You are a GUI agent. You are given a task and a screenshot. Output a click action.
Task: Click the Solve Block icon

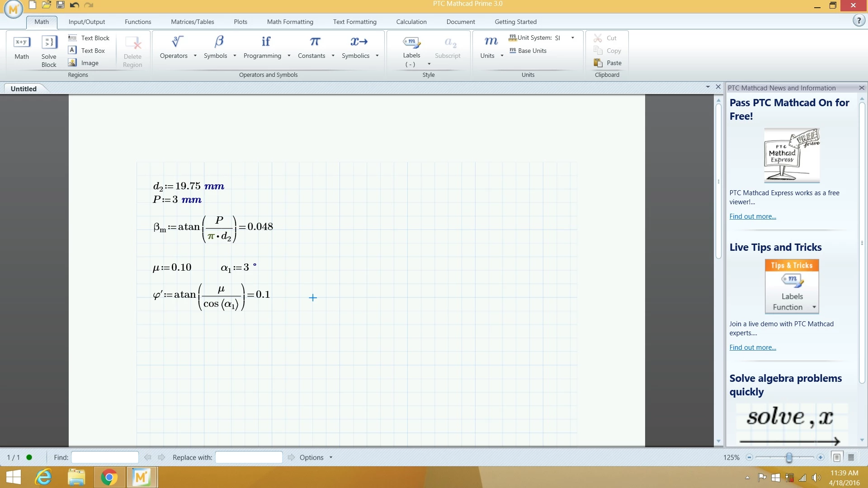tap(49, 43)
